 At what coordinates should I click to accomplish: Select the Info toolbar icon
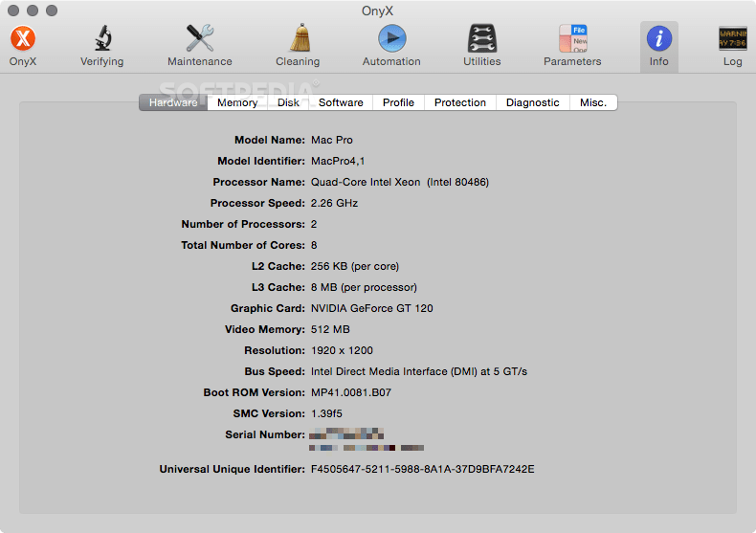659,38
